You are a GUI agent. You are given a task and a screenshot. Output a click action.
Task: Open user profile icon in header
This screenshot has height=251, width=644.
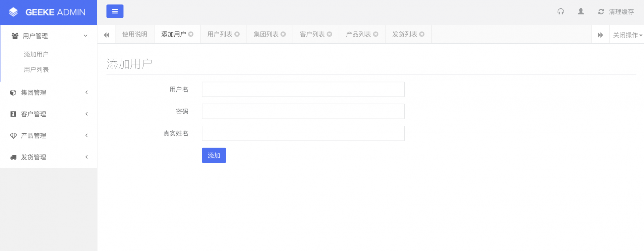pos(581,12)
